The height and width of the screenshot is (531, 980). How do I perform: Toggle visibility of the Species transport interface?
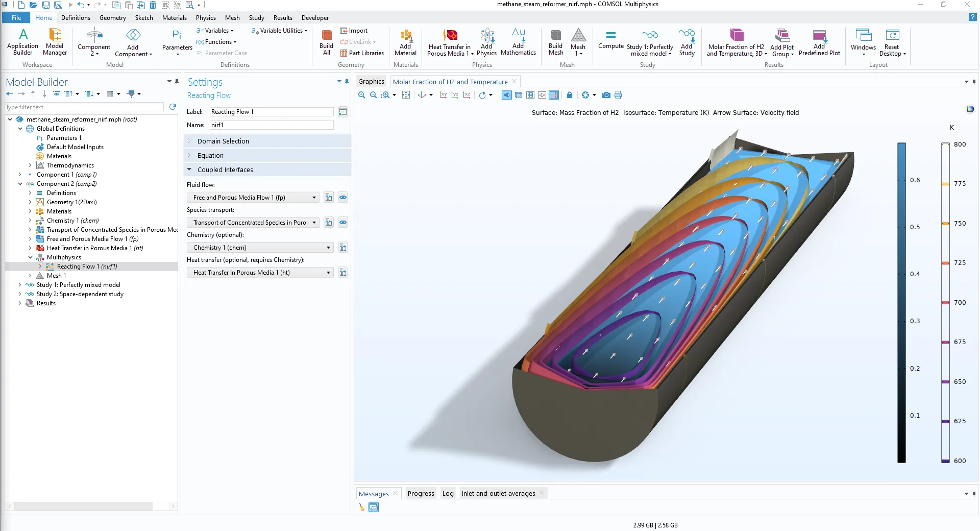(343, 223)
